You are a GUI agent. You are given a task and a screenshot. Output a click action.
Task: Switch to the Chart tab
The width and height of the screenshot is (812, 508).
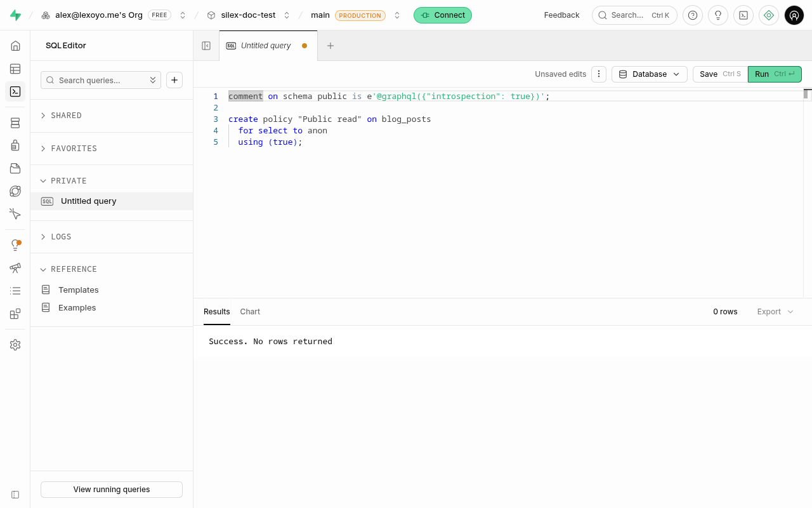pos(250,312)
